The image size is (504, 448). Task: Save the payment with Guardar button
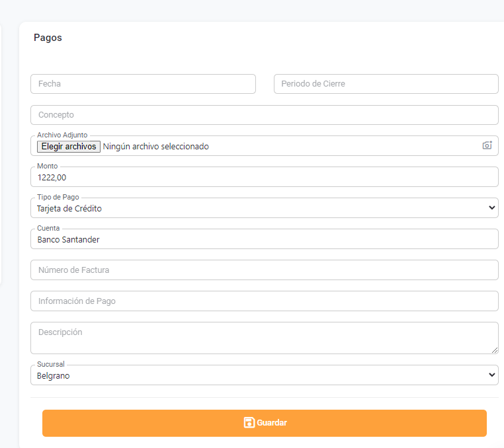coord(265,423)
